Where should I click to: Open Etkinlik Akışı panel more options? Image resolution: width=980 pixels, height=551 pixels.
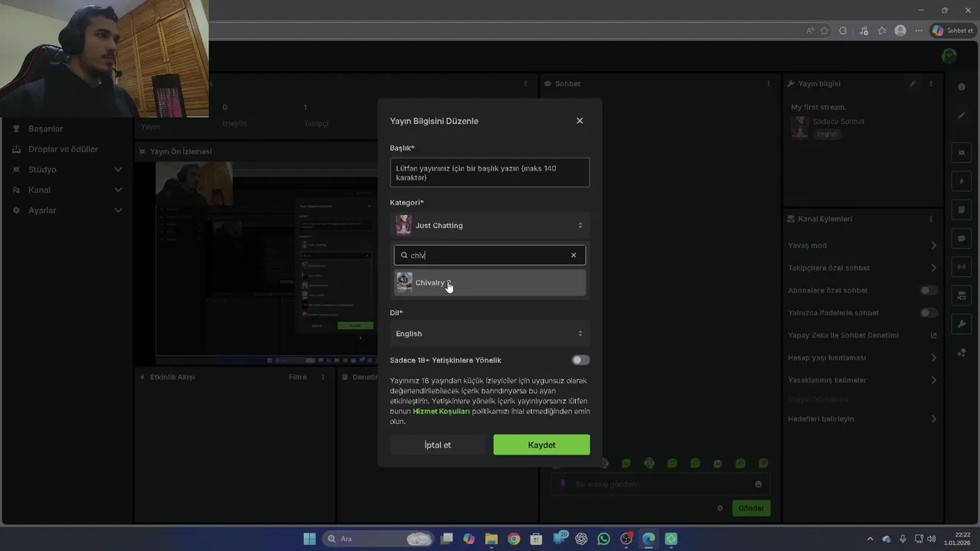323,377
